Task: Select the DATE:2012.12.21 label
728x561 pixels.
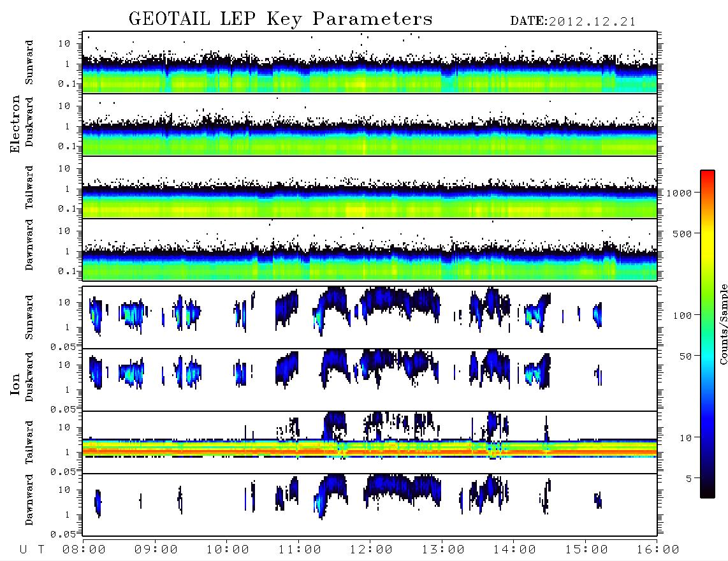Action: pos(573,21)
